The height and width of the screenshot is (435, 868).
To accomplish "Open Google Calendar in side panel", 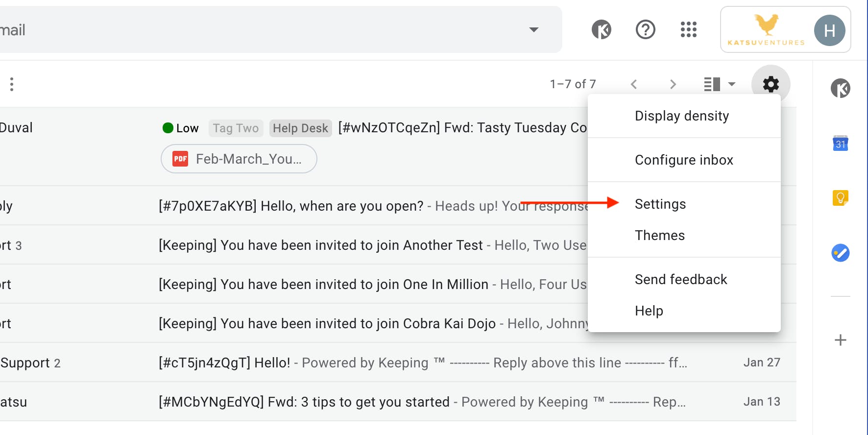I will click(x=840, y=144).
